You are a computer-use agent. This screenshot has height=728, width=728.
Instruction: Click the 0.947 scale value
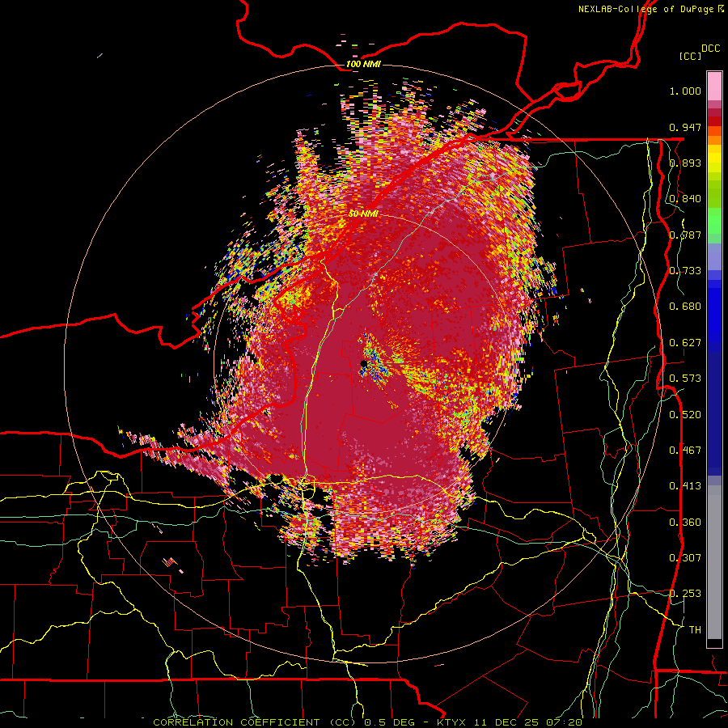[x=685, y=127]
